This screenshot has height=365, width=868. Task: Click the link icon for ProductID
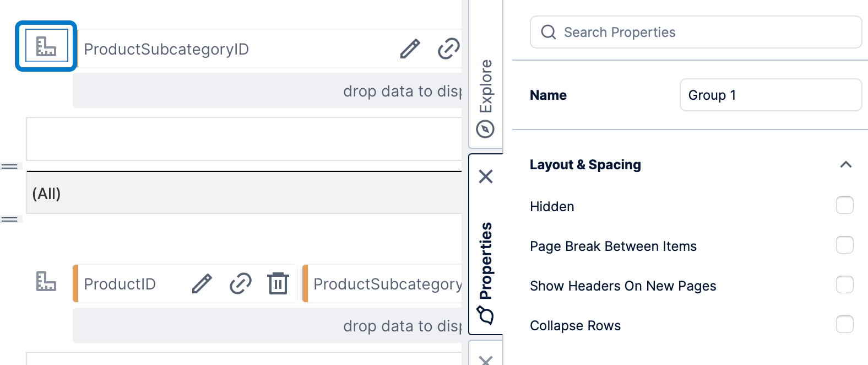click(x=240, y=283)
